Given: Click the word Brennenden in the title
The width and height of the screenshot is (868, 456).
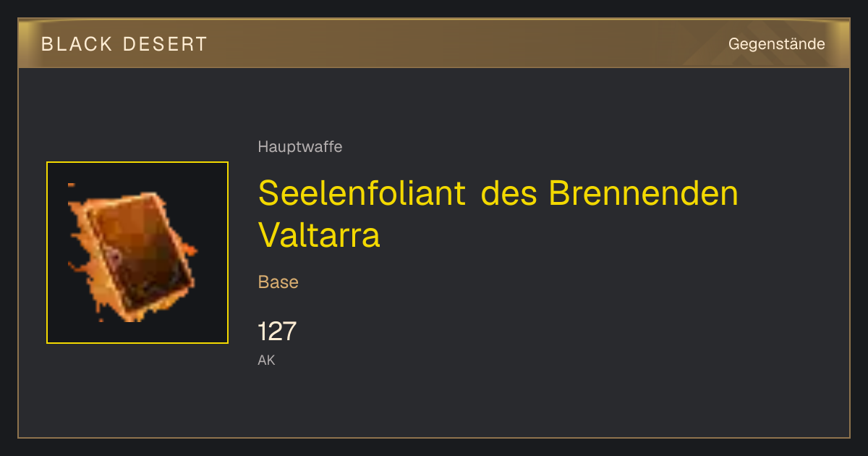Looking at the screenshot, I should coord(644,193).
